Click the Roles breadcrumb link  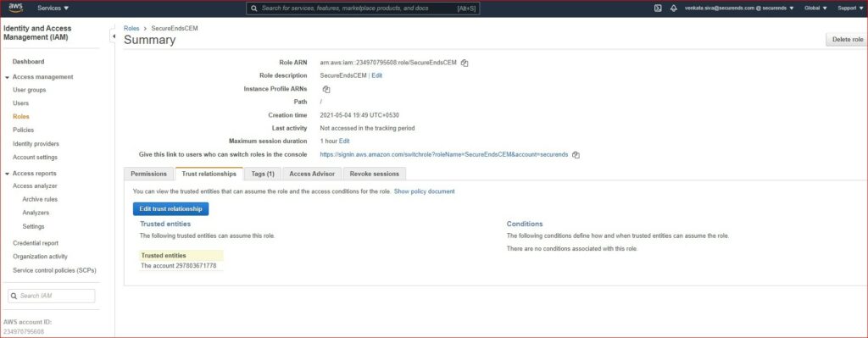[x=131, y=28]
